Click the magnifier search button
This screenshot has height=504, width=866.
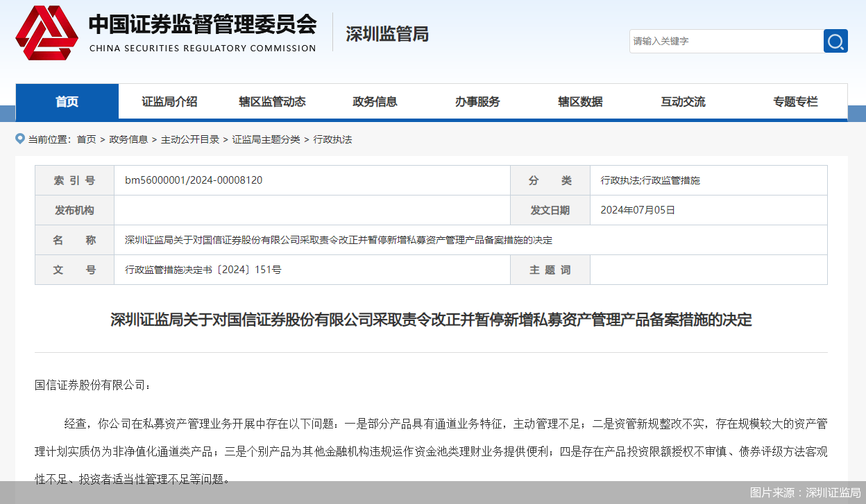835,41
